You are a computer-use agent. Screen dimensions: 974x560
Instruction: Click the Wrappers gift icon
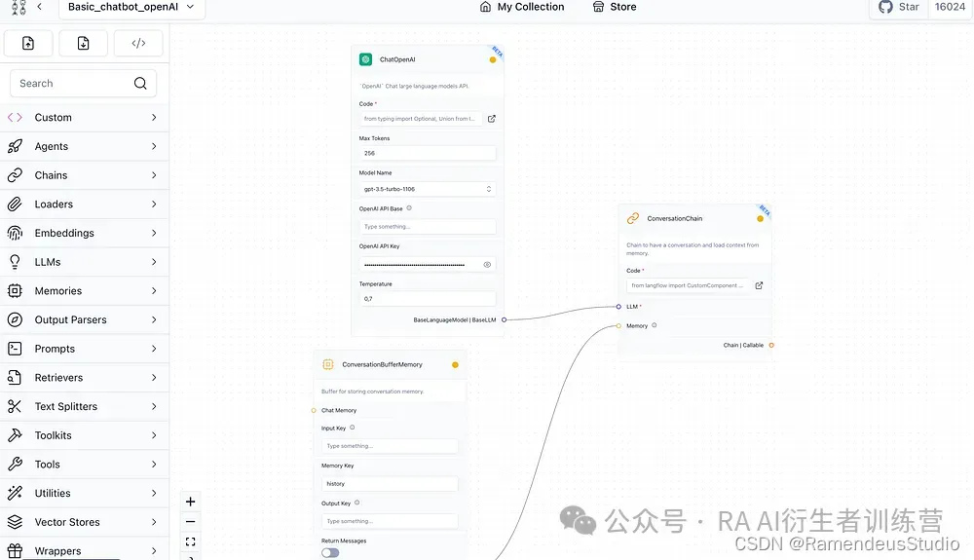15,550
